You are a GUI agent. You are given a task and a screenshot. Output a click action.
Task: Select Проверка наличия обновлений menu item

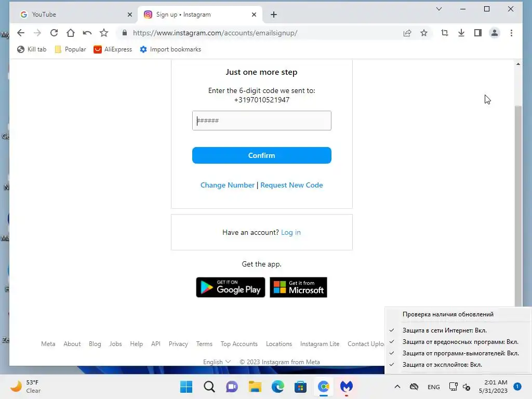448,314
